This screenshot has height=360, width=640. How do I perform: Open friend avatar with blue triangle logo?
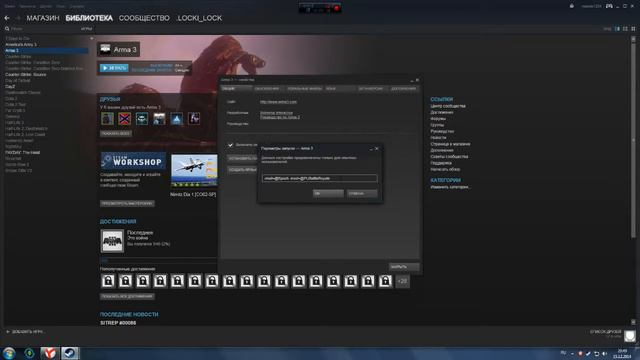(x=177, y=119)
